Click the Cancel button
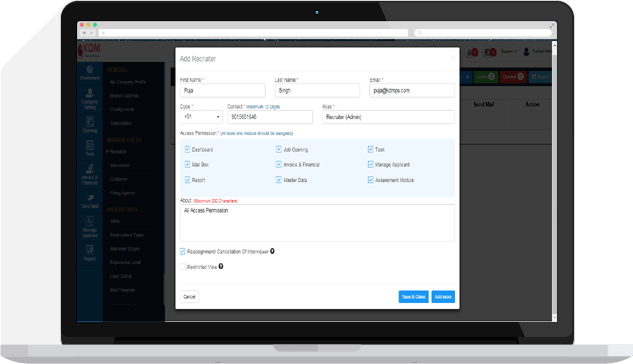 coord(189,297)
